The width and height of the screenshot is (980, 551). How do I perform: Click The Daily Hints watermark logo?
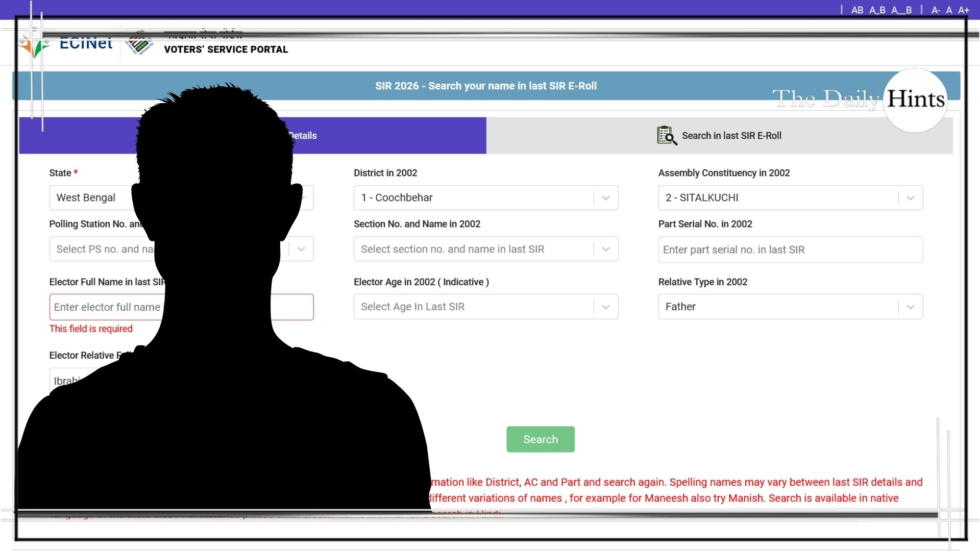[x=915, y=99]
